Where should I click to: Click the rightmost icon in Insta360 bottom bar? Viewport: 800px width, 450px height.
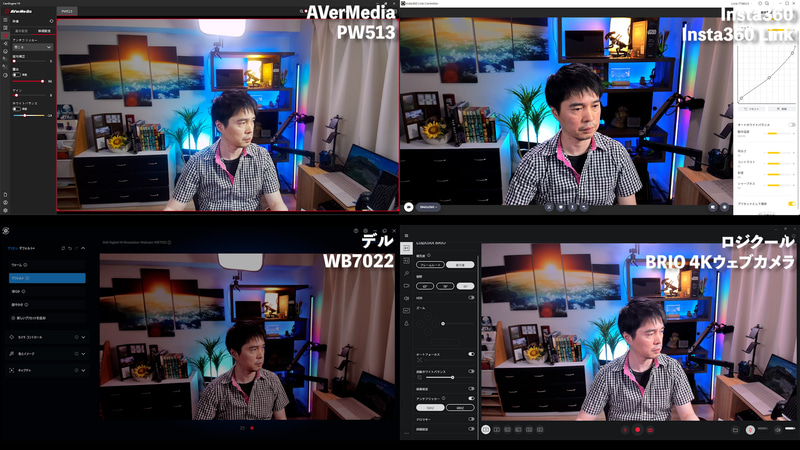(724, 207)
